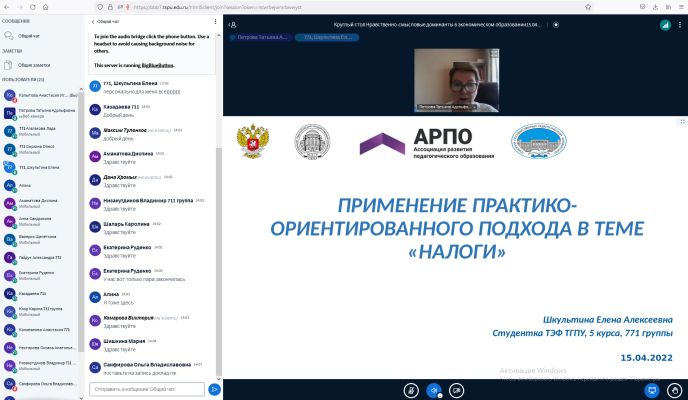
Task: Send the chat message with blue arrow button
Action: tap(214, 389)
